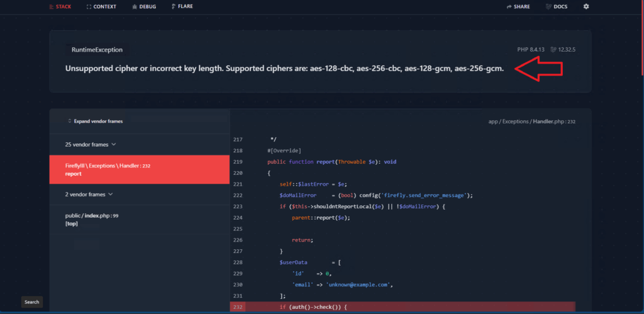Expand the 2 vendor frames group
This screenshot has height=314, width=644.
tap(89, 194)
